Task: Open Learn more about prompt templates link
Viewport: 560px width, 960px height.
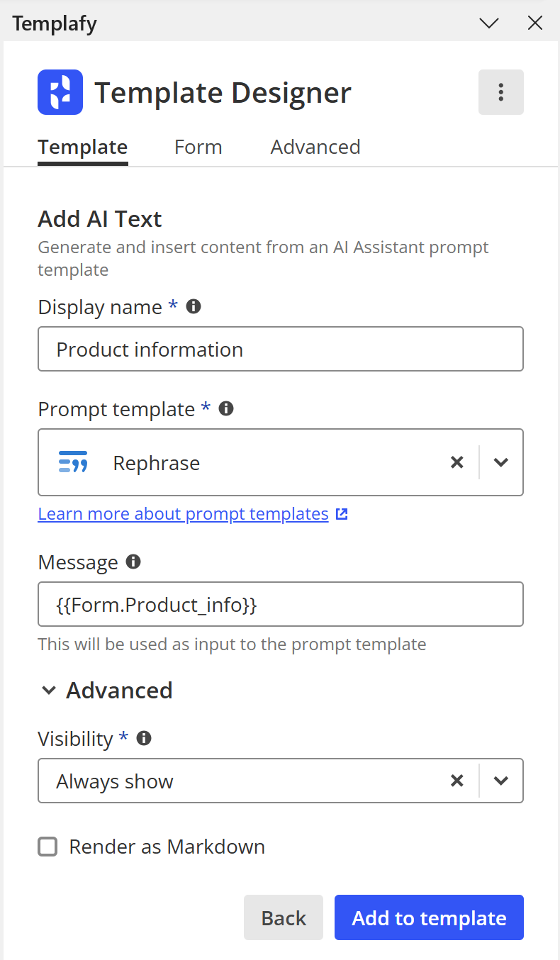Action: (x=183, y=513)
